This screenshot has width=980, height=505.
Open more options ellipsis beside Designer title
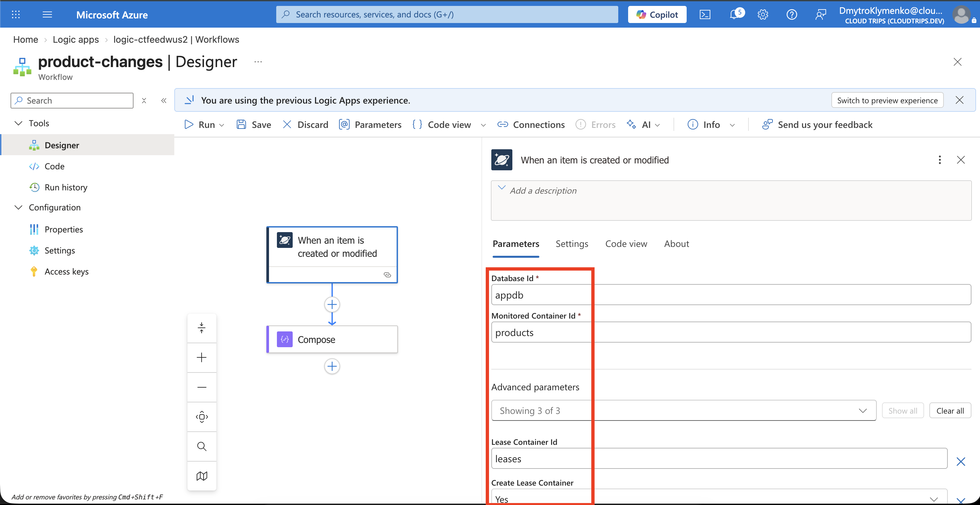click(258, 61)
